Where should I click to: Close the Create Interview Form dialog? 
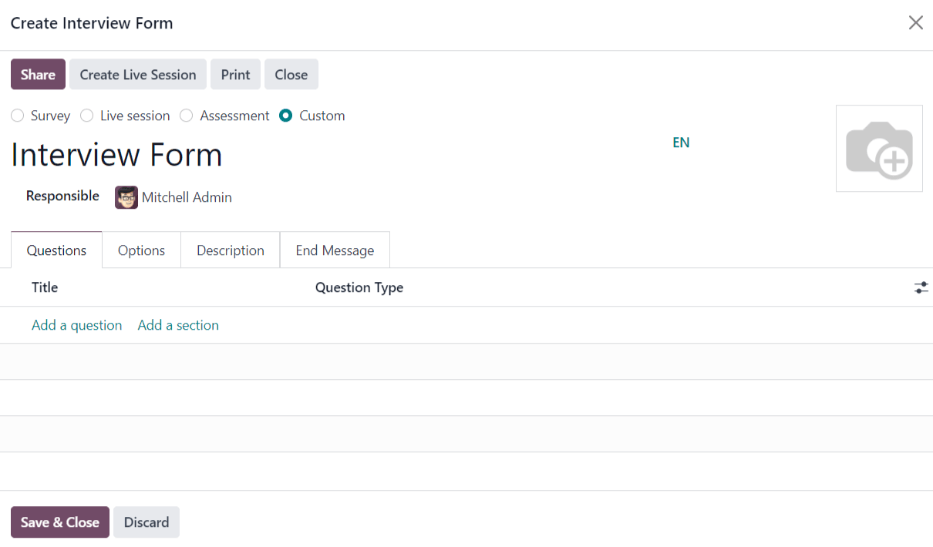pos(915,23)
